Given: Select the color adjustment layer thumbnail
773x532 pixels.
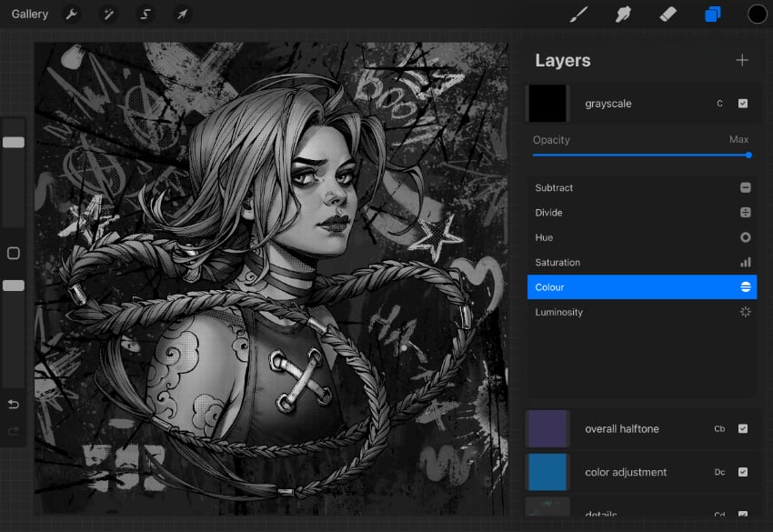Looking at the screenshot, I should pyautogui.click(x=547, y=472).
